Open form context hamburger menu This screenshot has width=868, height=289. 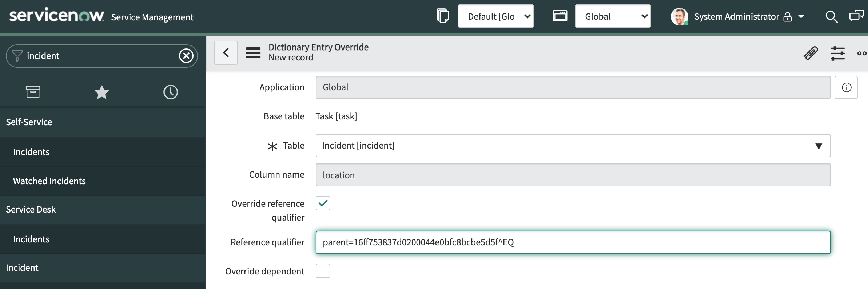(253, 53)
